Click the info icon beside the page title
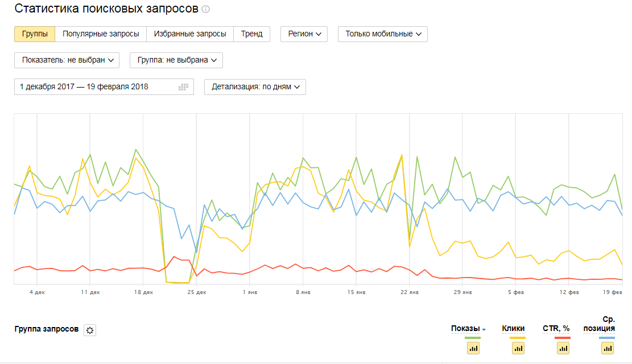The image size is (632, 364). tap(206, 9)
